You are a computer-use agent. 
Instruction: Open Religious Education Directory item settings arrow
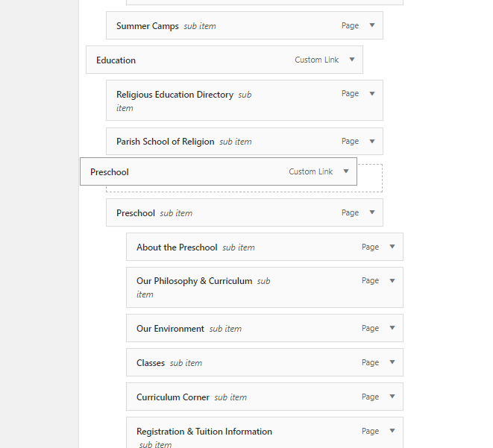pos(372,94)
